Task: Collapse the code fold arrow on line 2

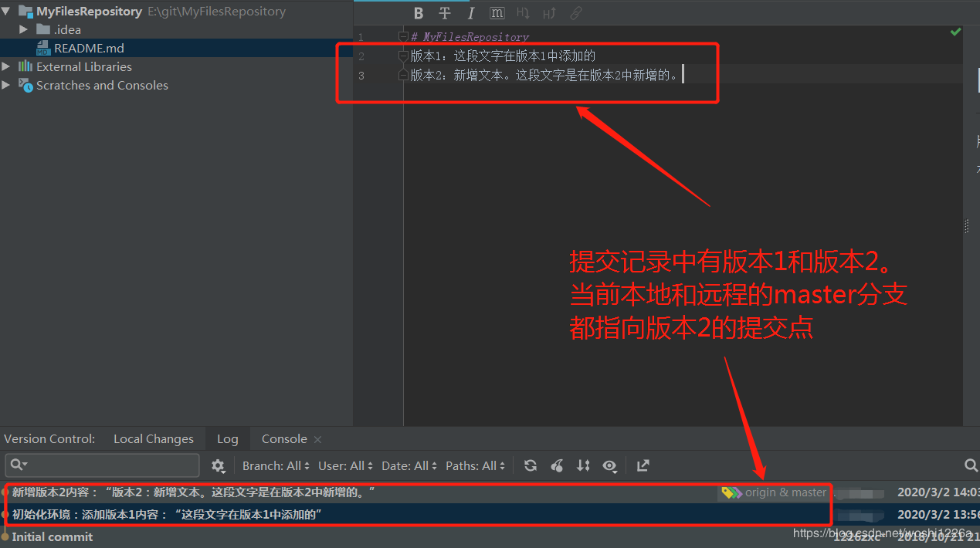Action: (402, 56)
